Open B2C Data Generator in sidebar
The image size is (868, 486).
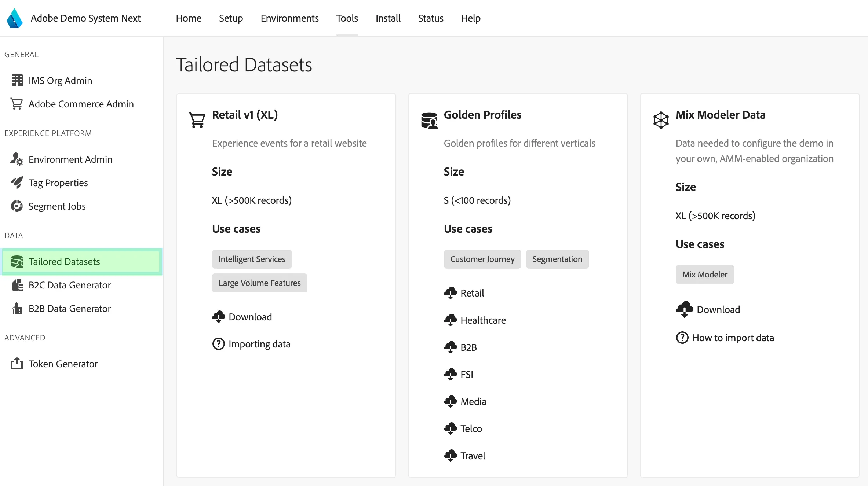point(81,285)
